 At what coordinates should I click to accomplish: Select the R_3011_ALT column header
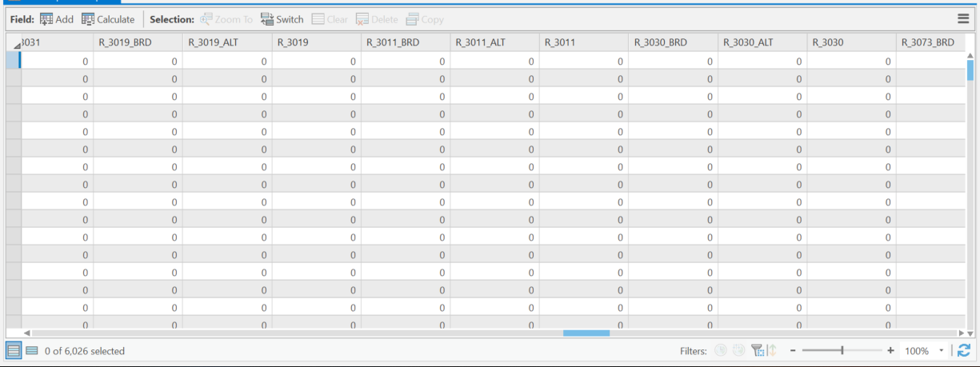[x=495, y=42]
